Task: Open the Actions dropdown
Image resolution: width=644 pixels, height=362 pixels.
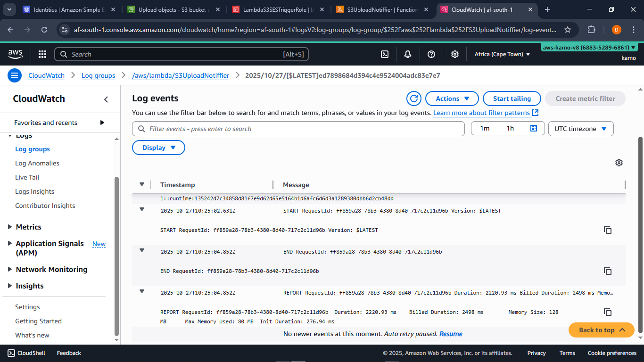Action: pos(451,99)
